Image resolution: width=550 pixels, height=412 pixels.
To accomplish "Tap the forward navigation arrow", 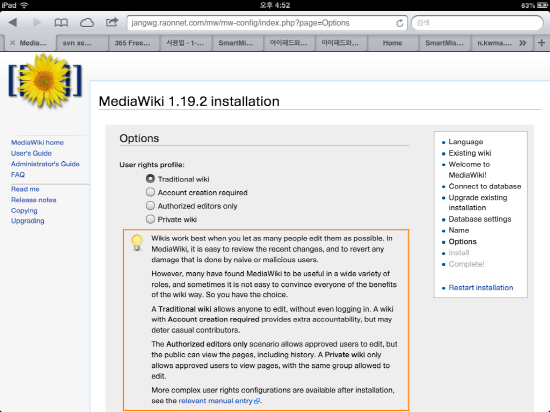I will pos(37,23).
